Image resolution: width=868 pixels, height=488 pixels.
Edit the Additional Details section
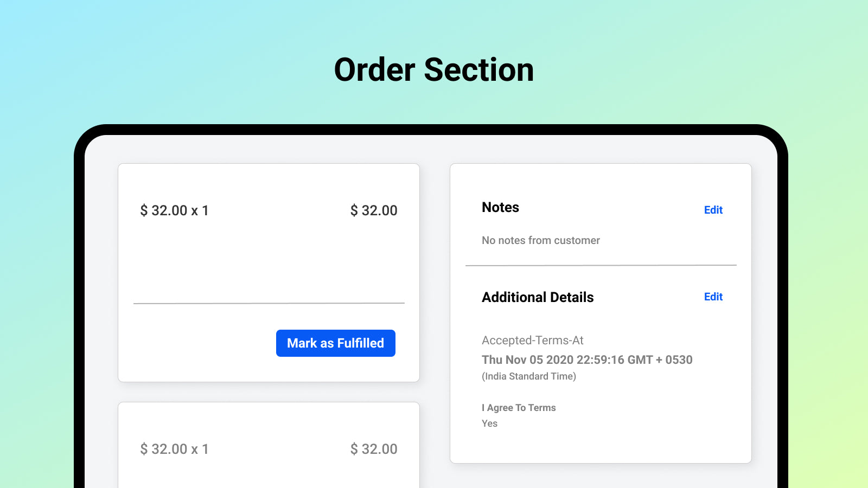713,297
